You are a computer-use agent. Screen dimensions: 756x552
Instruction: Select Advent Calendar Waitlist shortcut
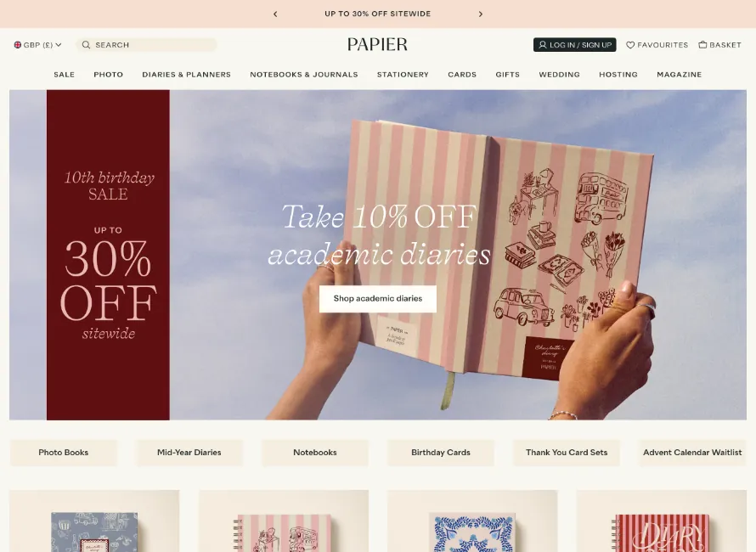coord(692,453)
